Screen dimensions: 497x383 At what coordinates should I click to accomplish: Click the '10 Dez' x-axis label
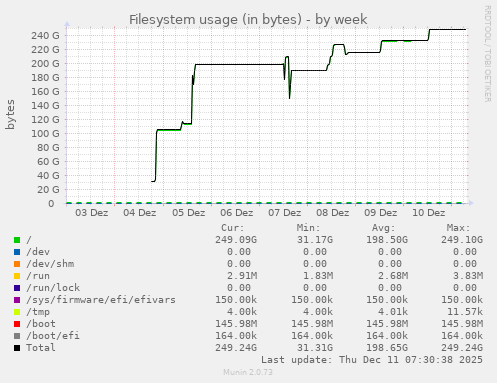(429, 213)
